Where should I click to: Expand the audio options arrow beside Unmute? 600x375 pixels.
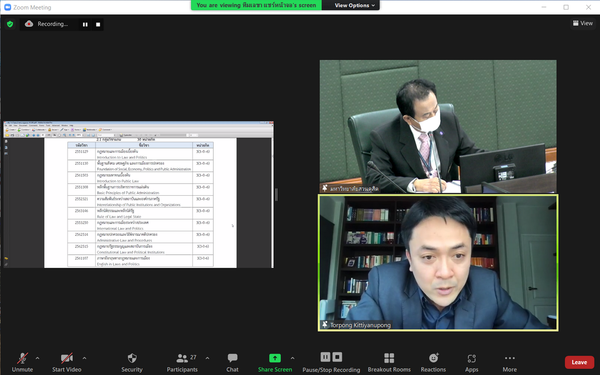[x=38, y=358]
